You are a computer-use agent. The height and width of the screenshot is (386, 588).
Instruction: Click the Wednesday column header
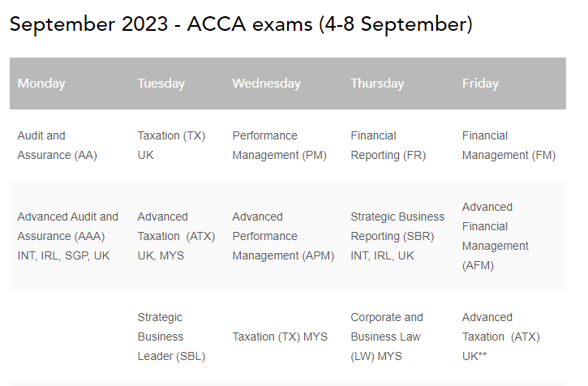(266, 84)
